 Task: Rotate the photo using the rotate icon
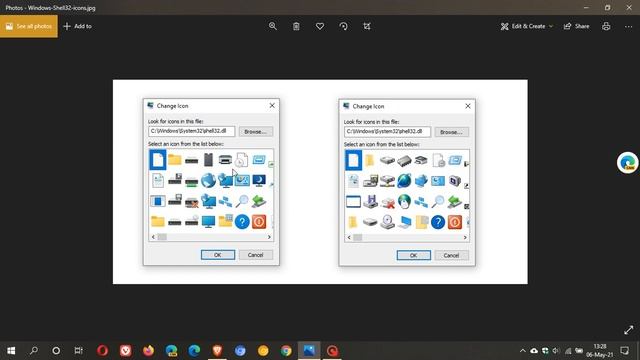343,26
